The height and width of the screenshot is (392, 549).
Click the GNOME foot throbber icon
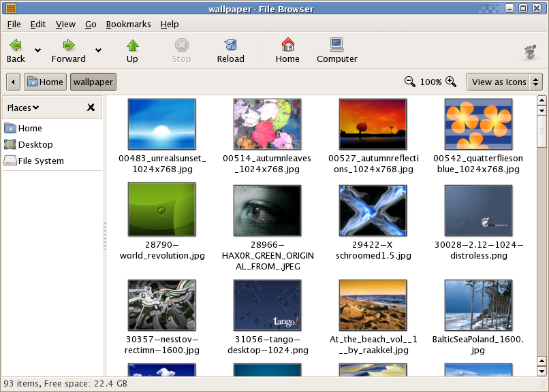tap(530, 52)
